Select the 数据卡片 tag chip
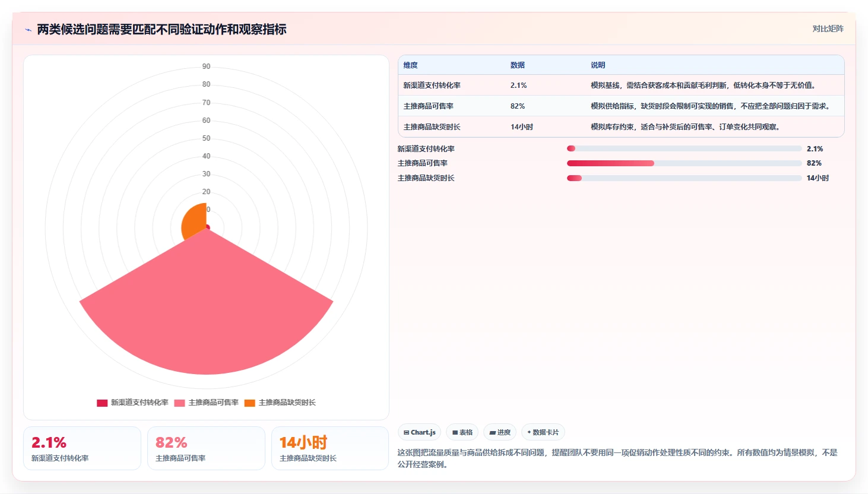 pyautogui.click(x=543, y=432)
